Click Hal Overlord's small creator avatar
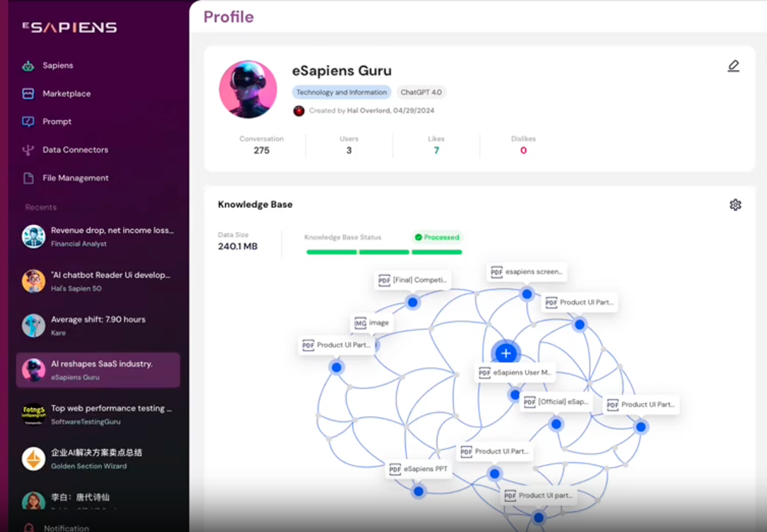This screenshot has height=532, width=767. [299, 111]
